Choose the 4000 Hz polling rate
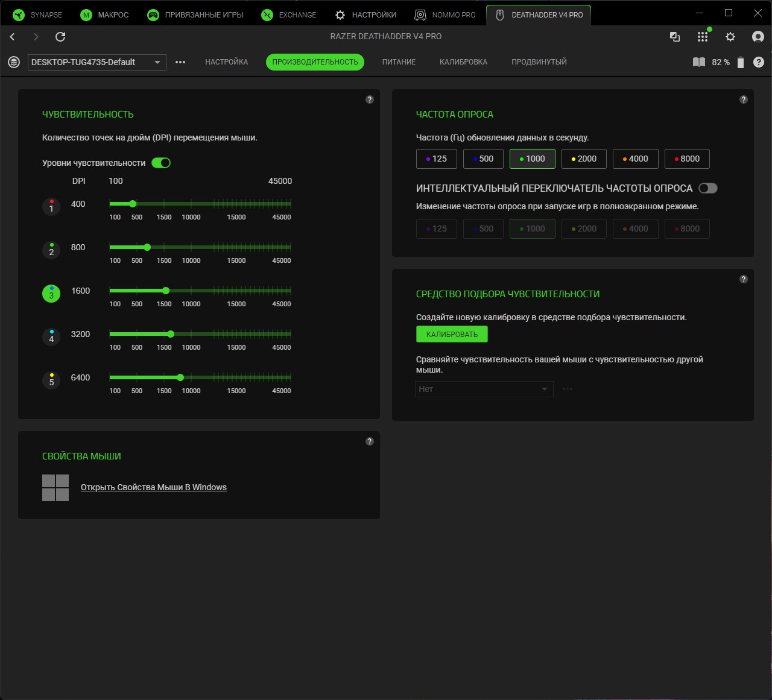This screenshot has width=772, height=700. click(x=636, y=159)
